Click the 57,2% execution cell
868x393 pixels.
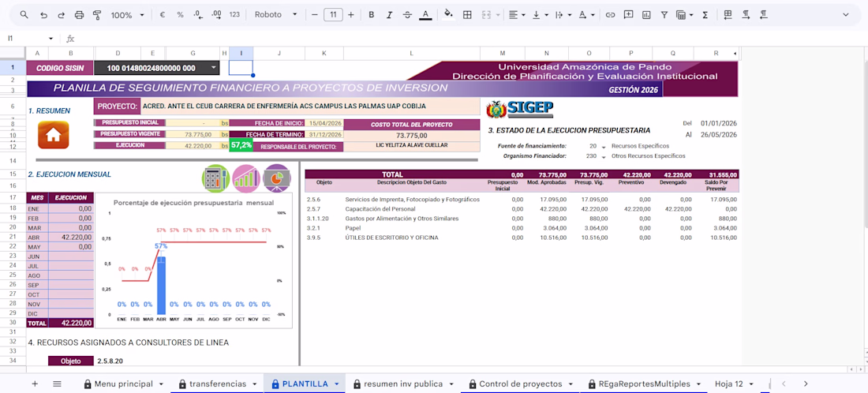click(x=241, y=145)
